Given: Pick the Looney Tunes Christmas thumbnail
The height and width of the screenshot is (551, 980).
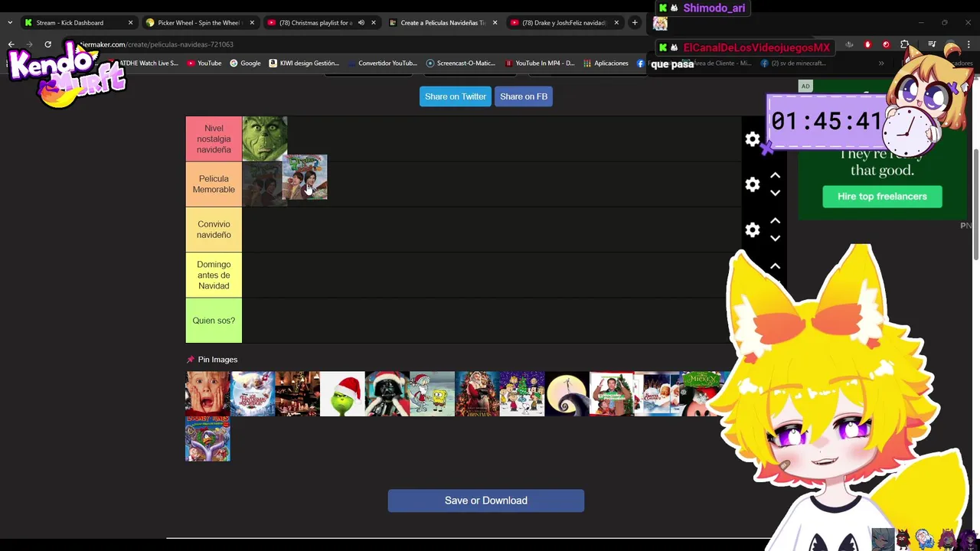Looking at the screenshot, I should click(x=207, y=439).
